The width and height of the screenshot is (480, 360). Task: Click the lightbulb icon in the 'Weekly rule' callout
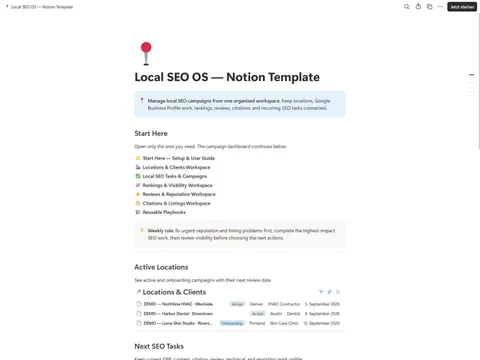coord(142,230)
